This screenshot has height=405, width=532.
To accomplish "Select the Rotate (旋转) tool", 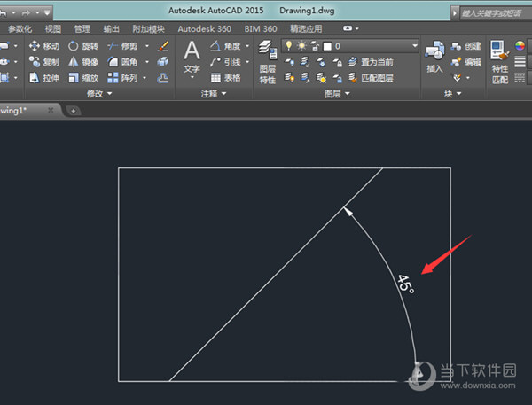I will (x=83, y=46).
